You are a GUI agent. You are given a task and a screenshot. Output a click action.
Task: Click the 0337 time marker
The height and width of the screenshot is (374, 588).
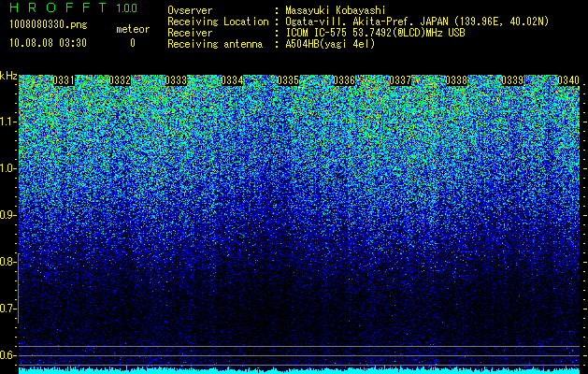(x=400, y=80)
